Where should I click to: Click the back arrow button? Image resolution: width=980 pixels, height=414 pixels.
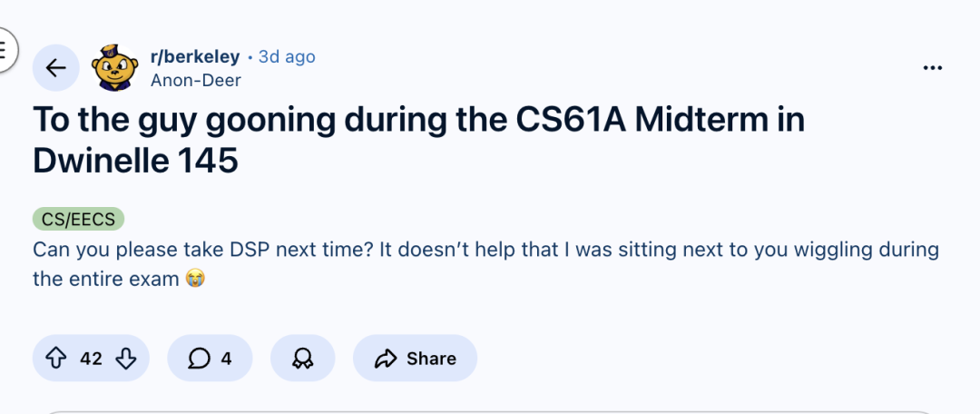tap(56, 68)
